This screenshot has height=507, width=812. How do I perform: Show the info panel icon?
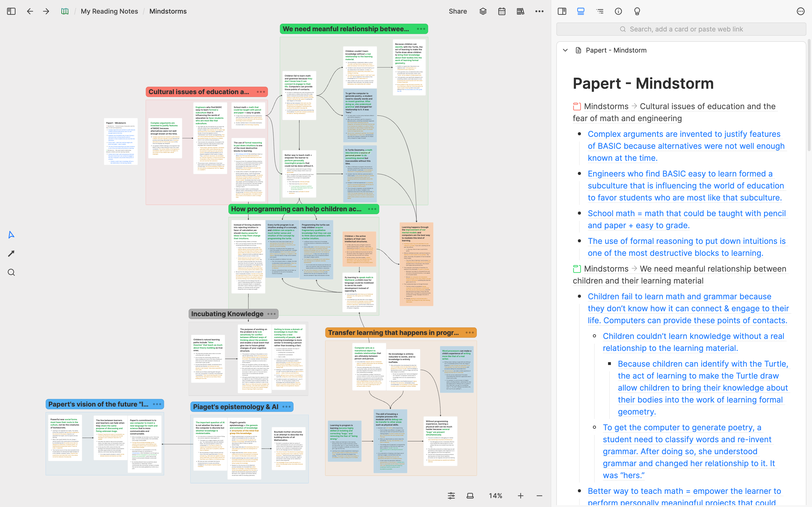[618, 12]
